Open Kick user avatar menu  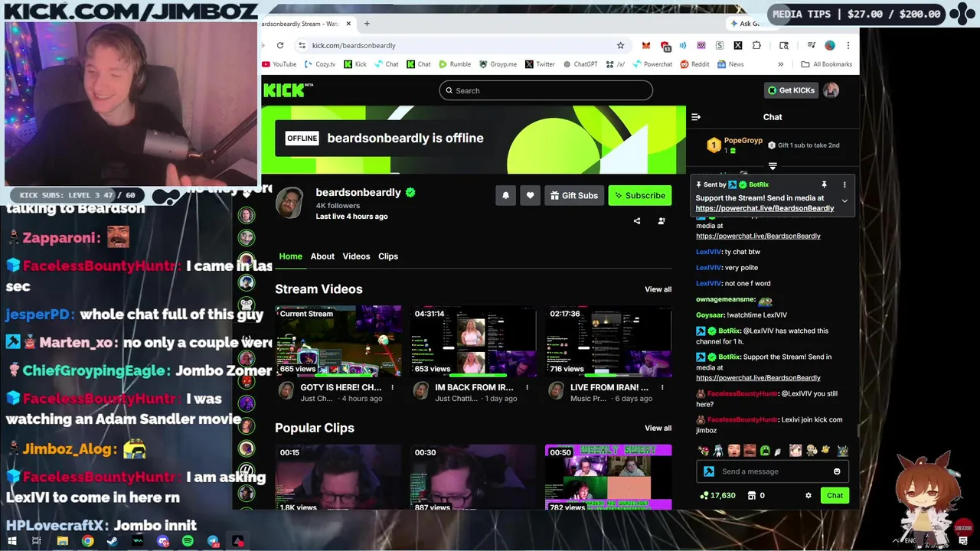[x=831, y=90]
